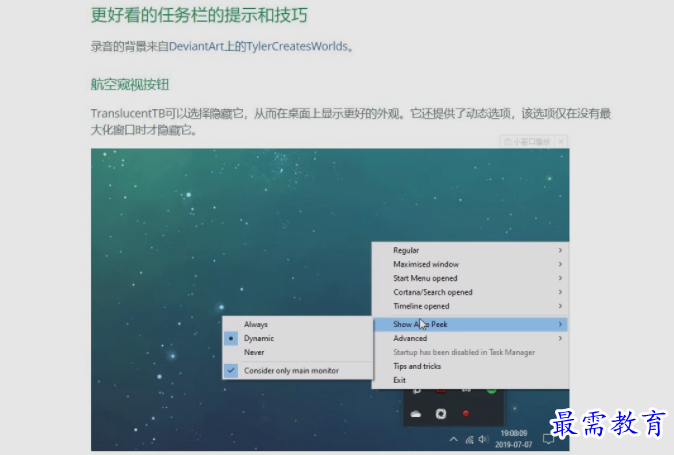Open the TylerCreatesWorlds link
This screenshot has height=455, width=674.
(297, 46)
